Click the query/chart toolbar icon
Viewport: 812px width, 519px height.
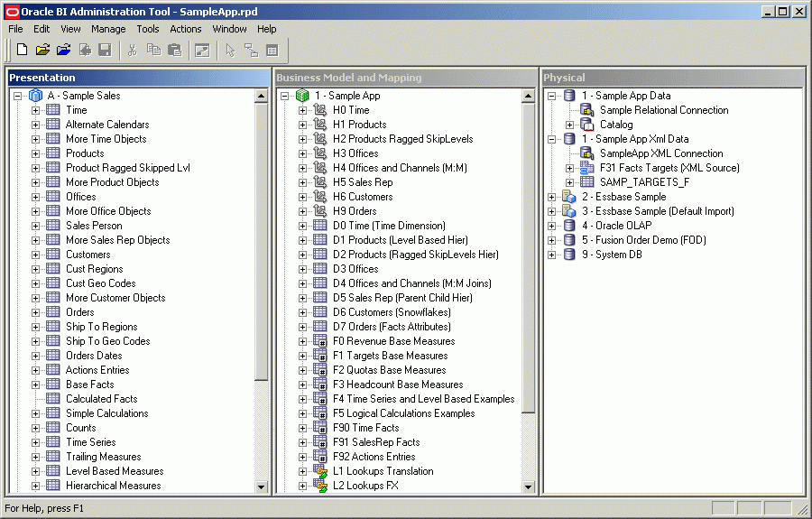coord(202,50)
